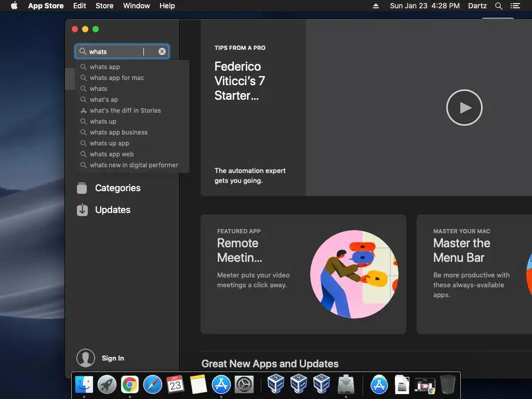Open the Store menu
Screen dimensions: 532x399
tap(104, 6)
